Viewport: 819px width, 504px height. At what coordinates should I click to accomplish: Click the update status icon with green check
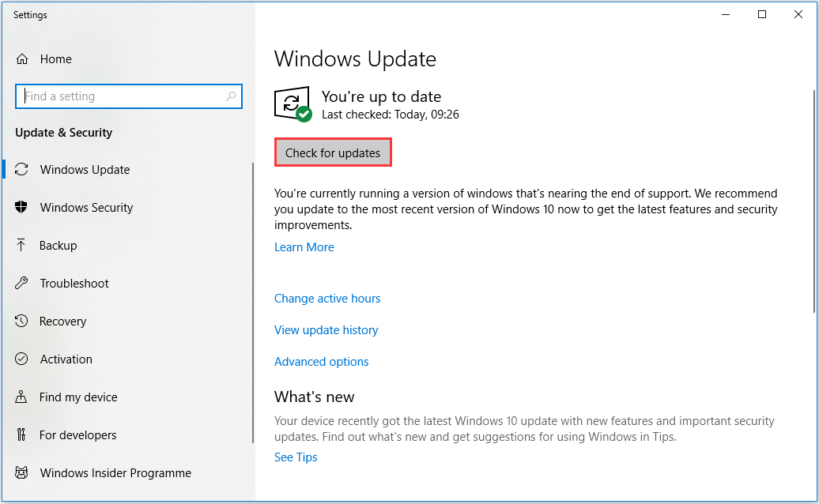coord(293,103)
